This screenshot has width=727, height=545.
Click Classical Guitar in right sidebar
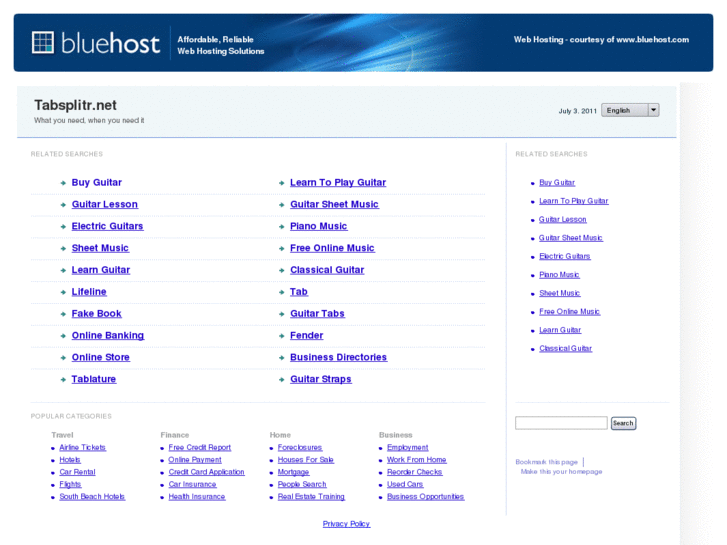point(566,348)
